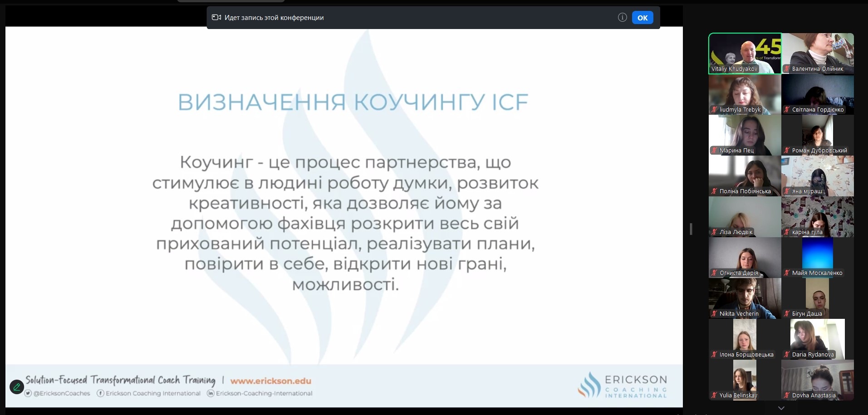The width and height of the screenshot is (868, 415).
Task: Click the slide title ВИЗНАЧЕННЯ КОУЧИНГУ ICF
Action: click(353, 102)
